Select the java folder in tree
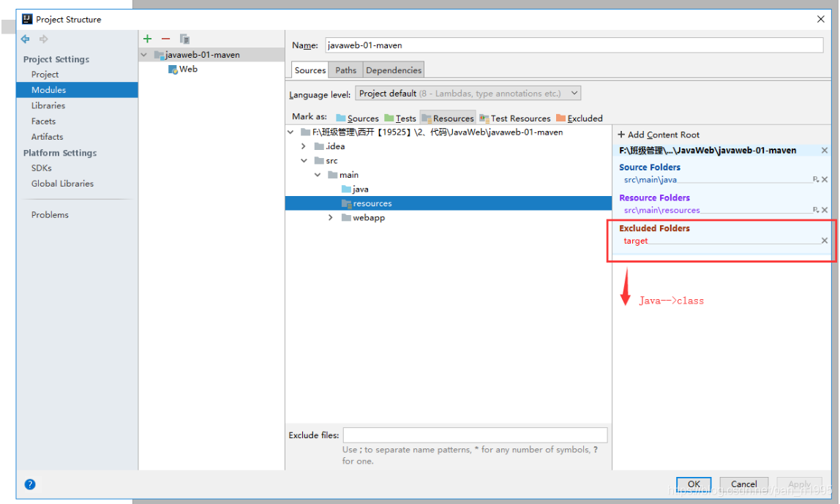The image size is (840, 504). 355,189
